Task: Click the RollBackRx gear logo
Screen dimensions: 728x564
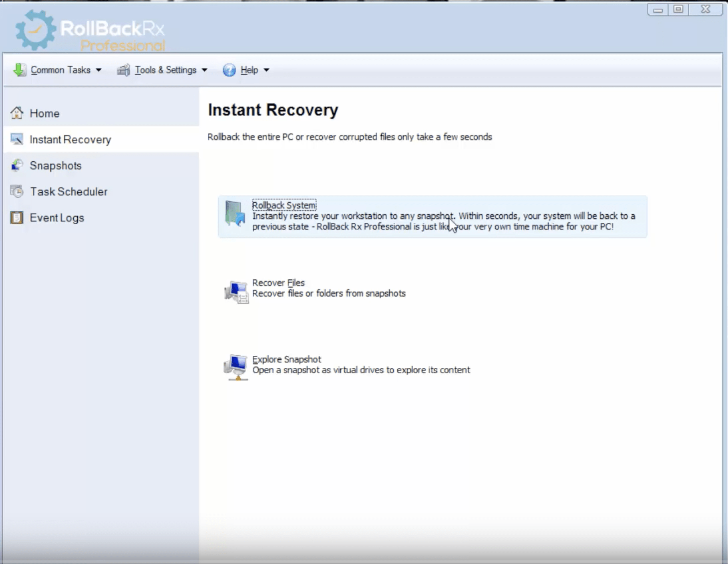Action: (35, 30)
